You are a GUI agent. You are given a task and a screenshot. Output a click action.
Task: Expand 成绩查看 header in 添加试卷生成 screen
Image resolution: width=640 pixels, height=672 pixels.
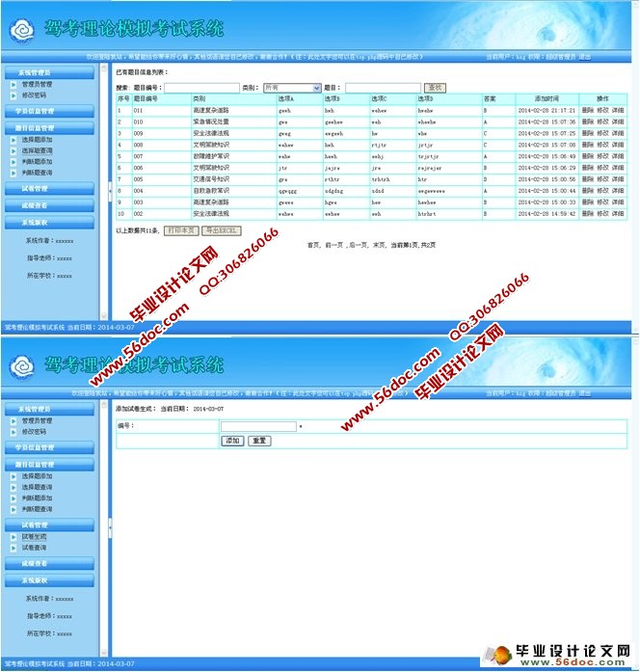pos(49,564)
